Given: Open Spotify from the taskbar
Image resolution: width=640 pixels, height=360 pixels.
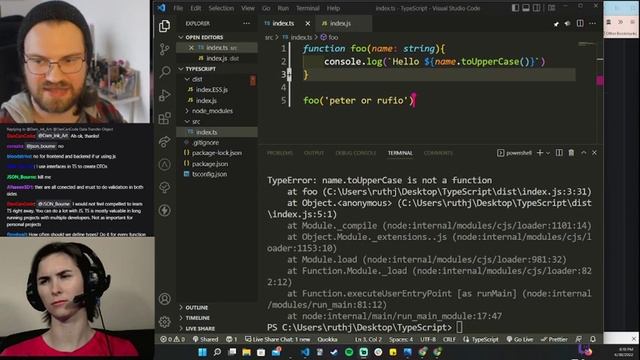Looking at the screenshot, I should (x=349, y=352).
